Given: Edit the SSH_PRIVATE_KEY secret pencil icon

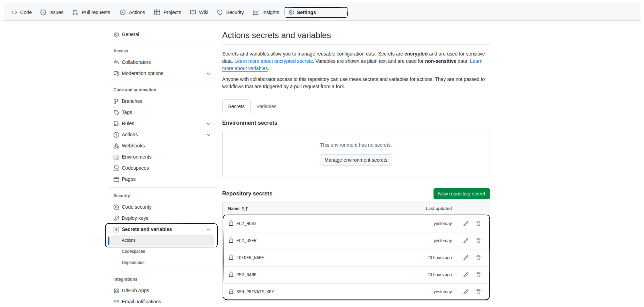Looking at the screenshot, I should coord(466,292).
